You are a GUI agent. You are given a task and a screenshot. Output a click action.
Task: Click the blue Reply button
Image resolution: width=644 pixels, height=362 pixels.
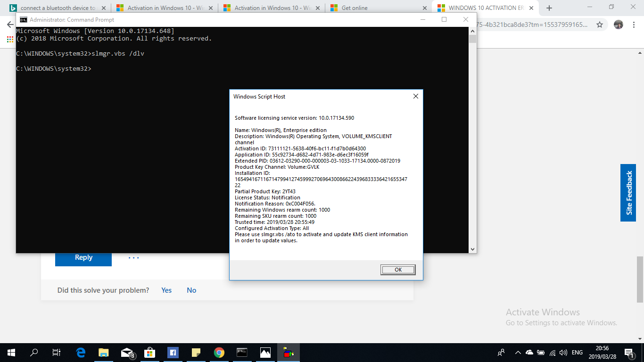point(83,258)
